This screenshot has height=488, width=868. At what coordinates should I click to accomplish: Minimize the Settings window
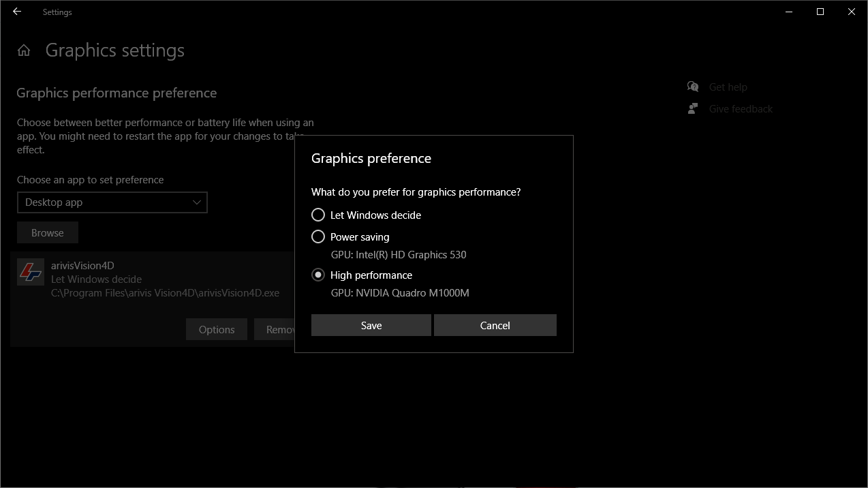[789, 12]
